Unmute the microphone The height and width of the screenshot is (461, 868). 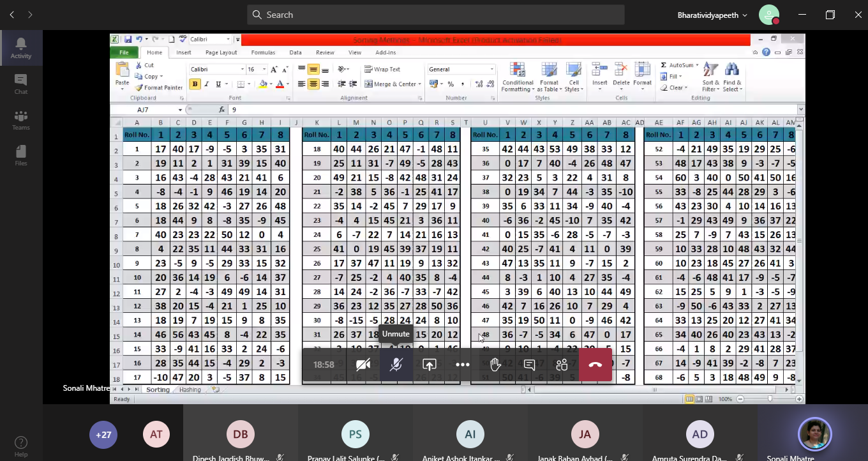[x=396, y=365]
